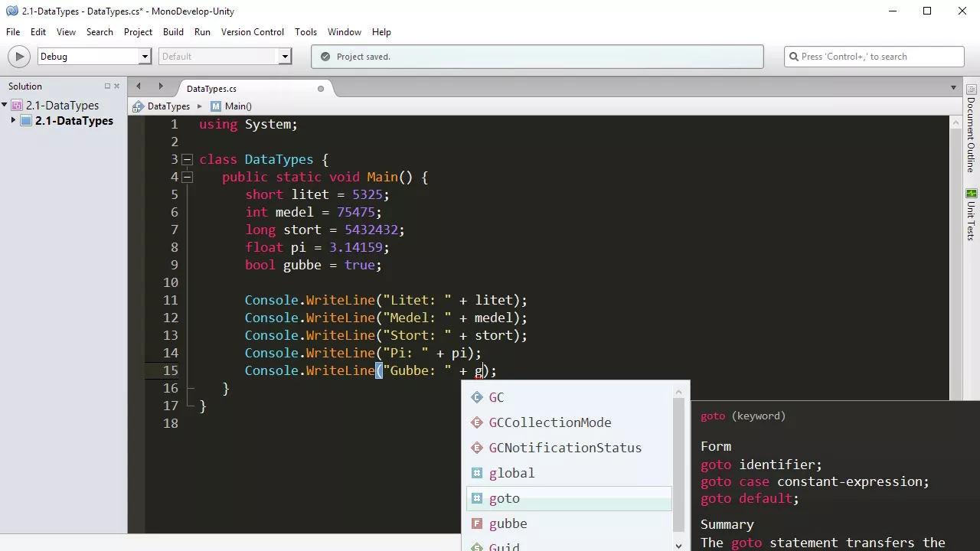Place cursor on 'using System;' line
Viewport: 980px width, 551px height.
[248, 124]
